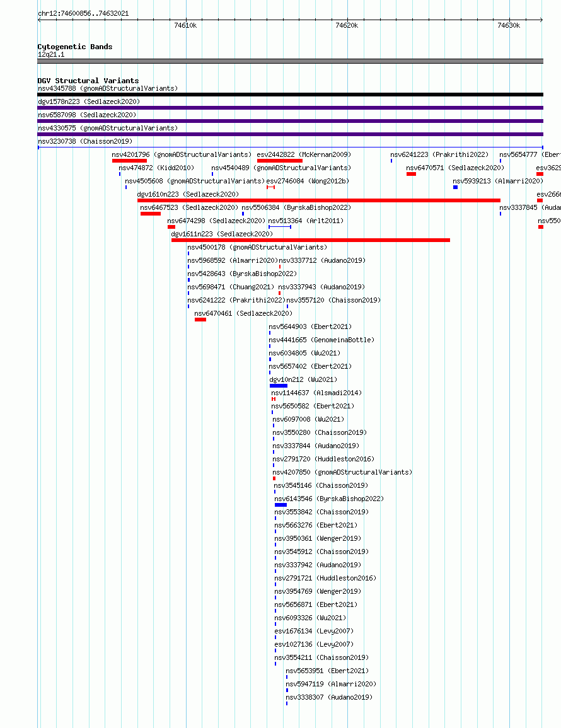561x728 pixels.
Task: Open nsv6467523 (Sedlazeck2020) variant
Action: pyautogui.click(x=189, y=207)
